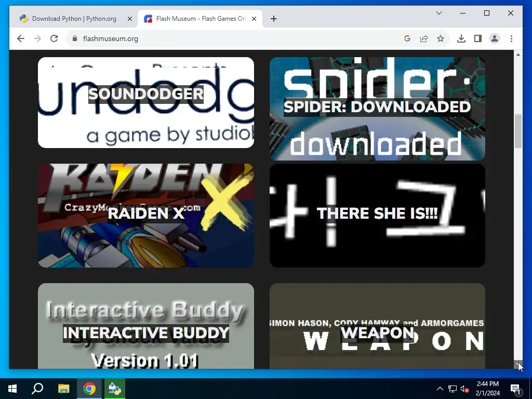The height and width of the screenshot is (399, 532).
Task: Open Spider: Downloaded game card
Action: pyautogui.click(x=377, y=109)
